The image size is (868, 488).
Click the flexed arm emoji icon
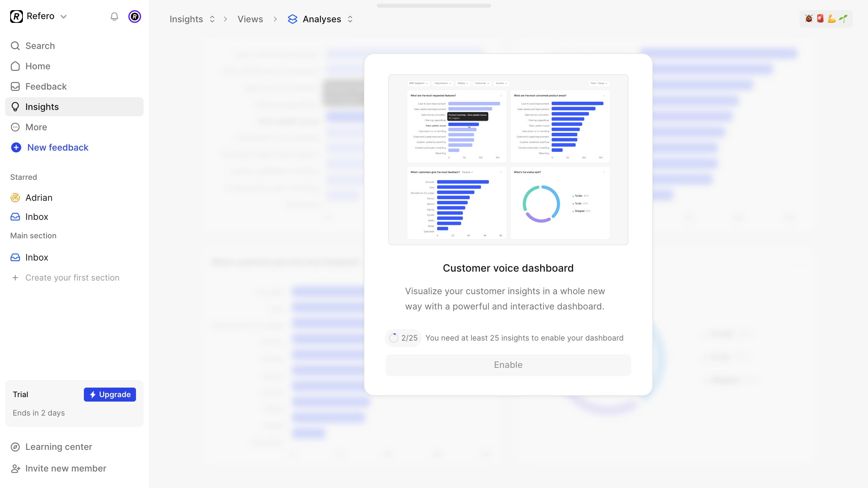click(x=831, y=18)
